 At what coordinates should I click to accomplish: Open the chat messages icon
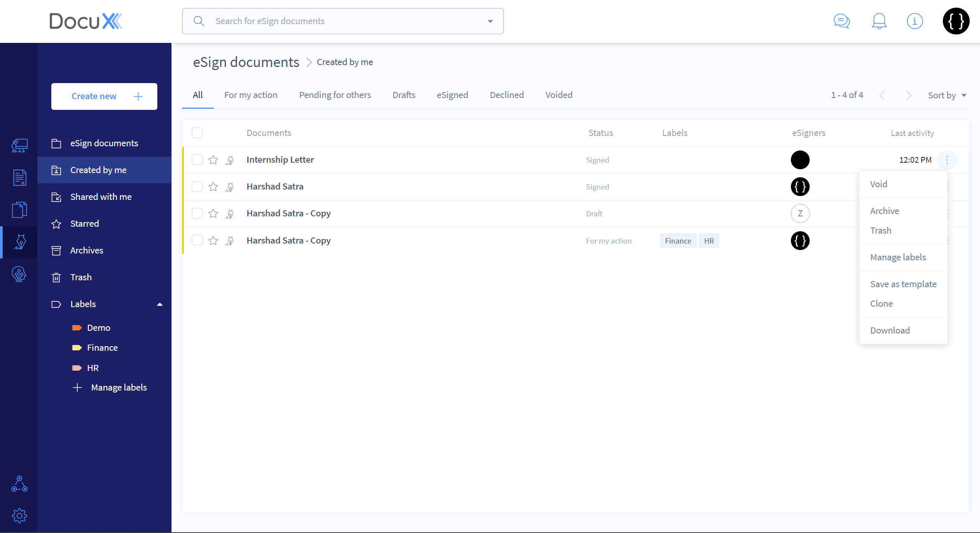point(841,21)
